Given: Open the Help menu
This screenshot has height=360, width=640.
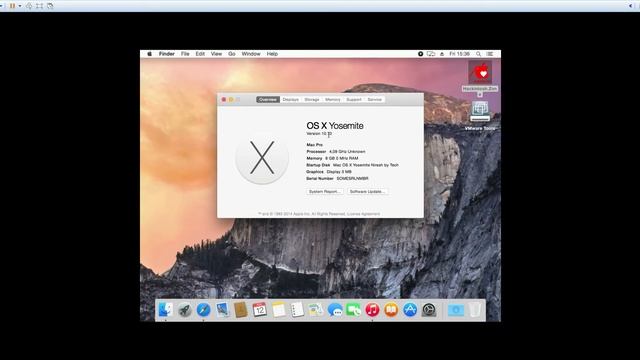Looking at the screenshot, I should click(272, 54).
